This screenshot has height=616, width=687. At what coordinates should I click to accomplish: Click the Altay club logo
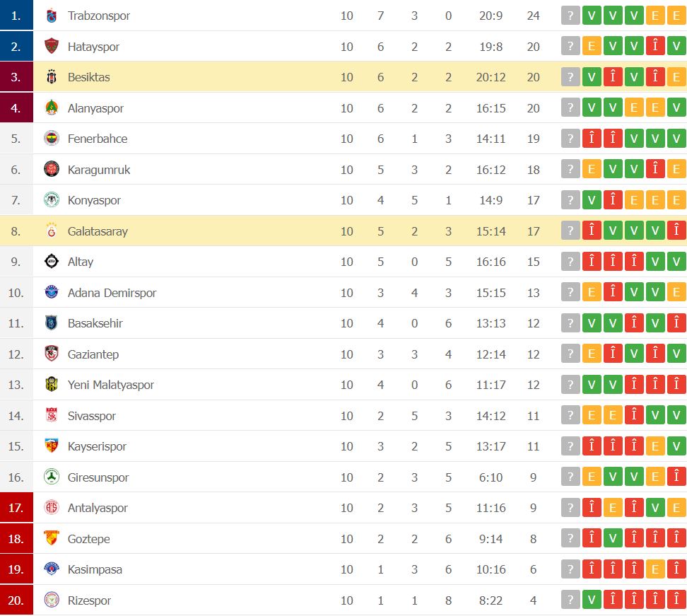tap(52, 262)
